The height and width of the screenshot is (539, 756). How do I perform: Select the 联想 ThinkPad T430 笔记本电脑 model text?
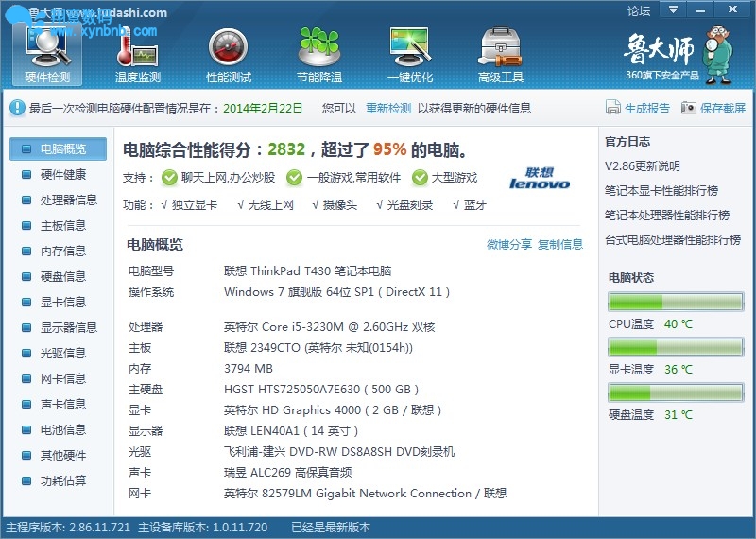pos(308,270)
